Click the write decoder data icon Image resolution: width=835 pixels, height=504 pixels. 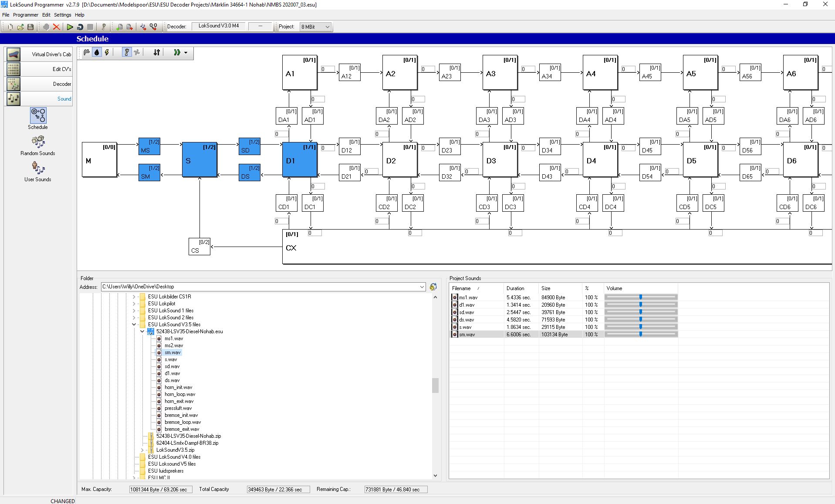129,27
